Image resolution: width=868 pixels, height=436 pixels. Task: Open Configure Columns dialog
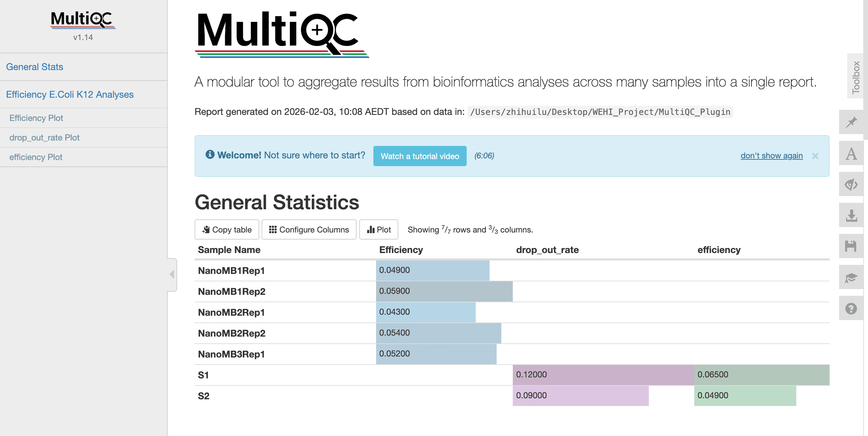click(x=309, y=230)
